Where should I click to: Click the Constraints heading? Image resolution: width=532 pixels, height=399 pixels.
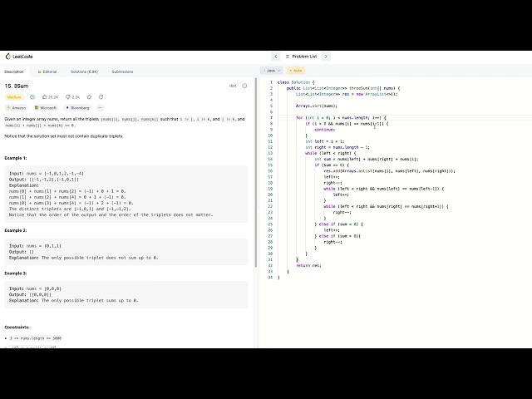(x=17, y=327)
